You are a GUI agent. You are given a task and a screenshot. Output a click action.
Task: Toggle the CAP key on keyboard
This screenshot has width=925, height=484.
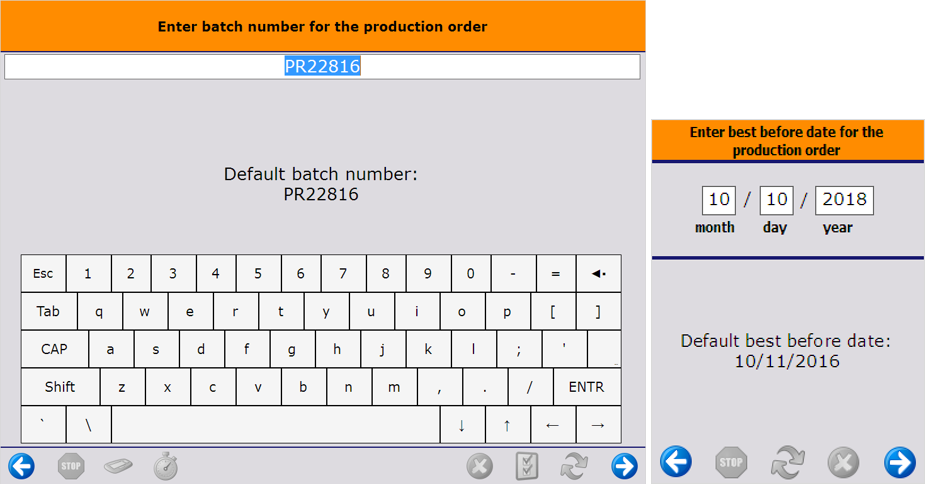(x=54, y=349)
